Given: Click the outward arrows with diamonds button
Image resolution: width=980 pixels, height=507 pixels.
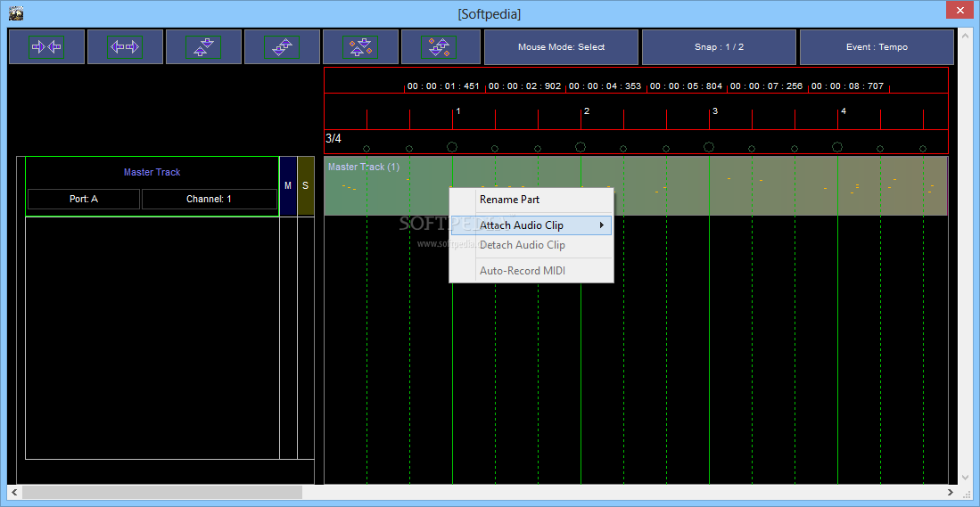Looking at the screenshot, I should pyautogui.click(x=441, y=47).
